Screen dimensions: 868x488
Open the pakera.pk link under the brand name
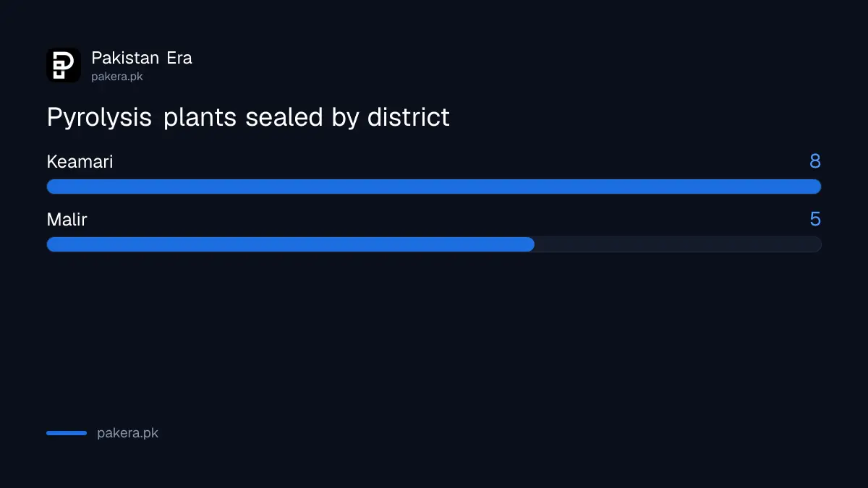click(x=117, y=76)
